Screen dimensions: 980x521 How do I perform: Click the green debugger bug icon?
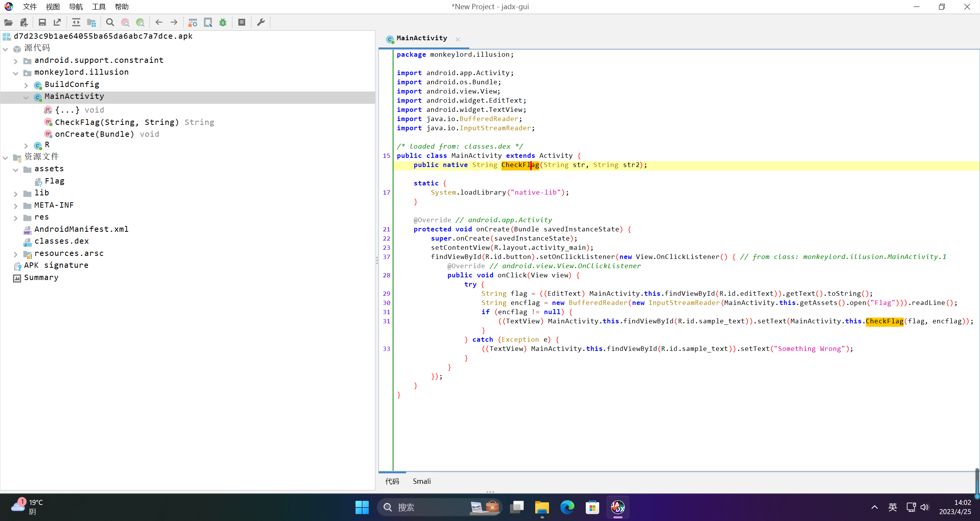click(x=223, y=22)
